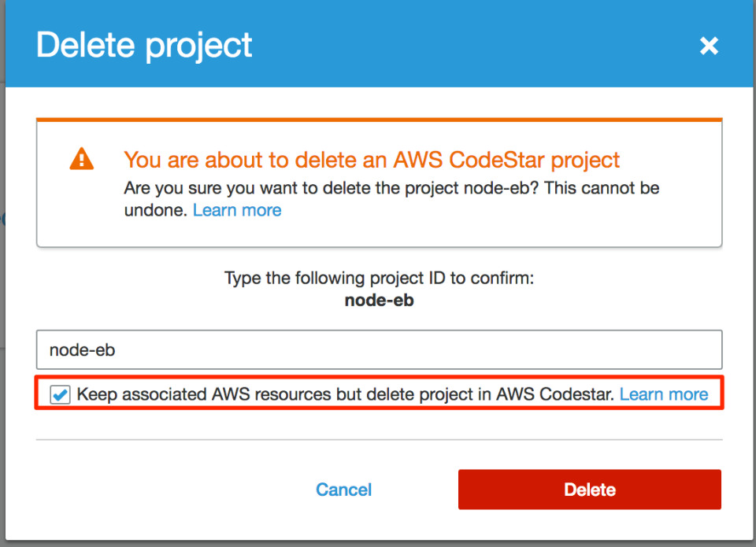Select the orange warning alert icon
Screen dimensions: 756x547
click(80, 158)
